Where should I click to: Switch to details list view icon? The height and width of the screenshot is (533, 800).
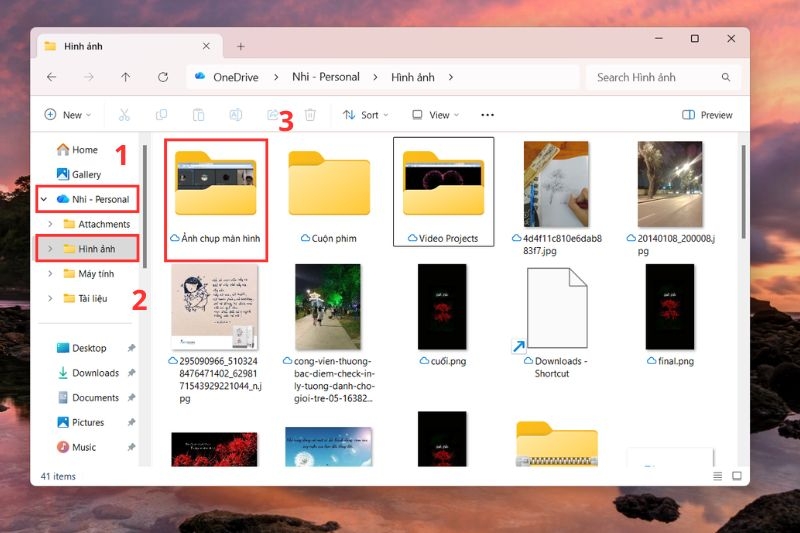(x=717, y=476)
